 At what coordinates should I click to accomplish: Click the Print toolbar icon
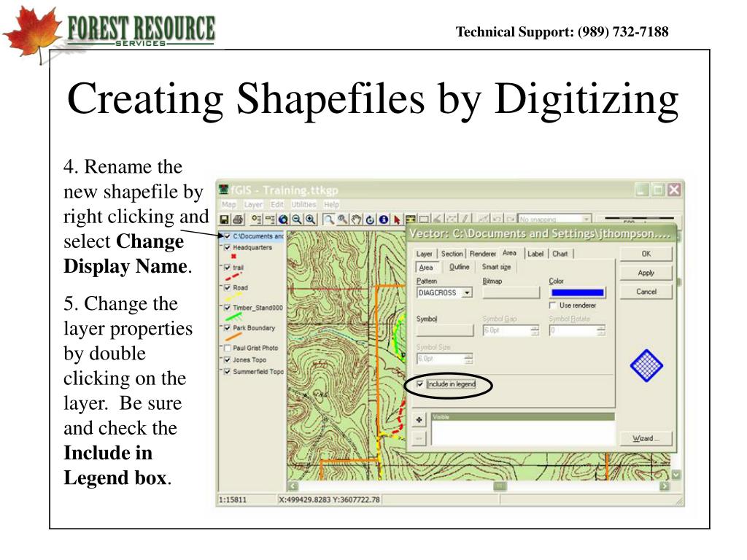[x=238, y=219]
